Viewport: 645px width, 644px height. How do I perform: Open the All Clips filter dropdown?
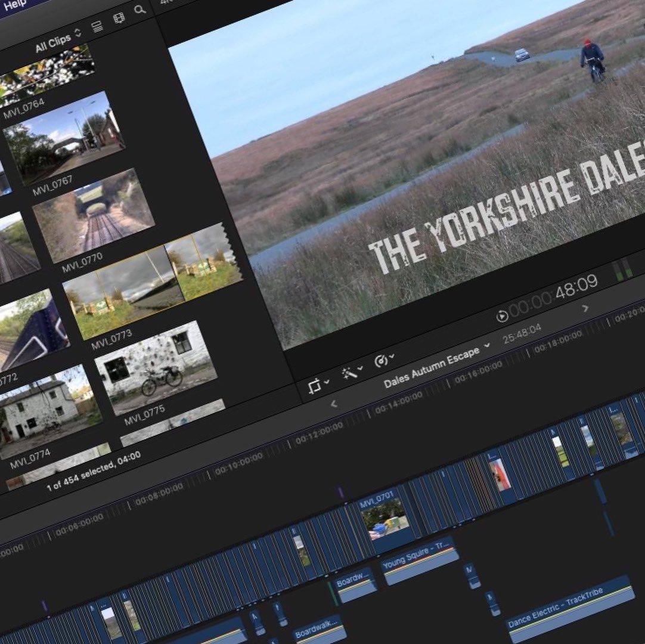(58, 41)
